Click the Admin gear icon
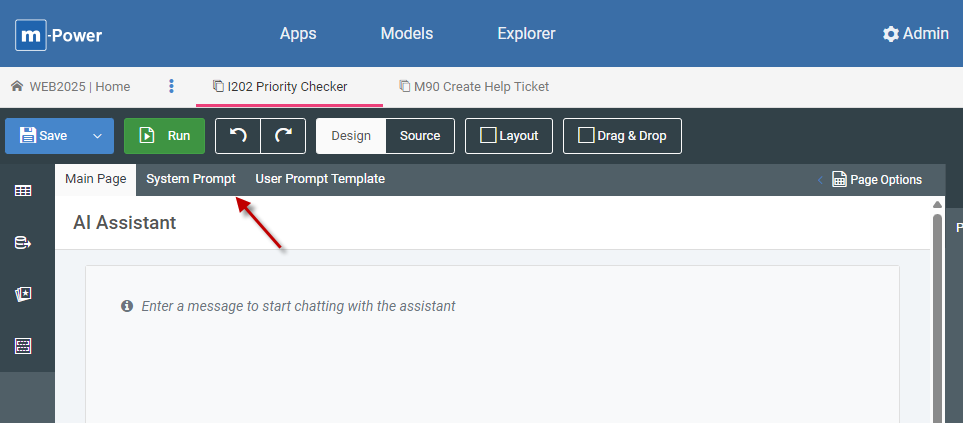963x423 pixels. point(890,34)
